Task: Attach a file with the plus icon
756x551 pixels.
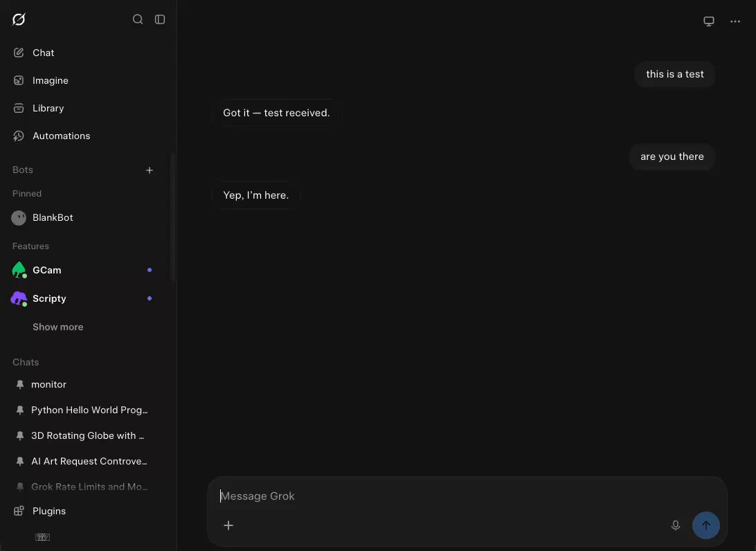Action: (x=228, y=525)
